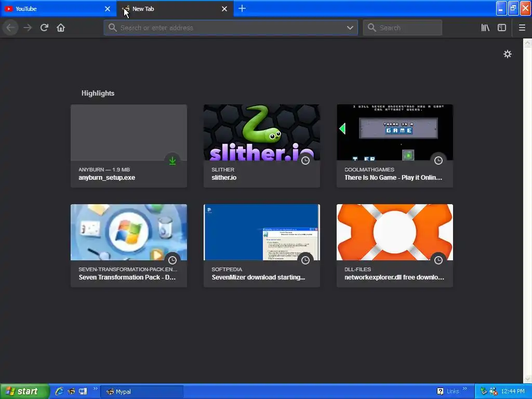Click the DLL-FILES source label

357,270
